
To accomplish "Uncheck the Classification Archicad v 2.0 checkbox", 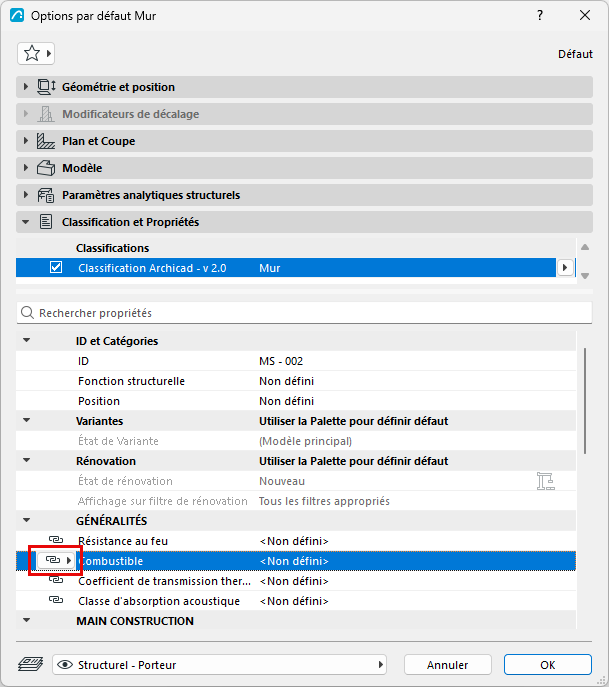I will pyautogui.click(x=56, y=267).
